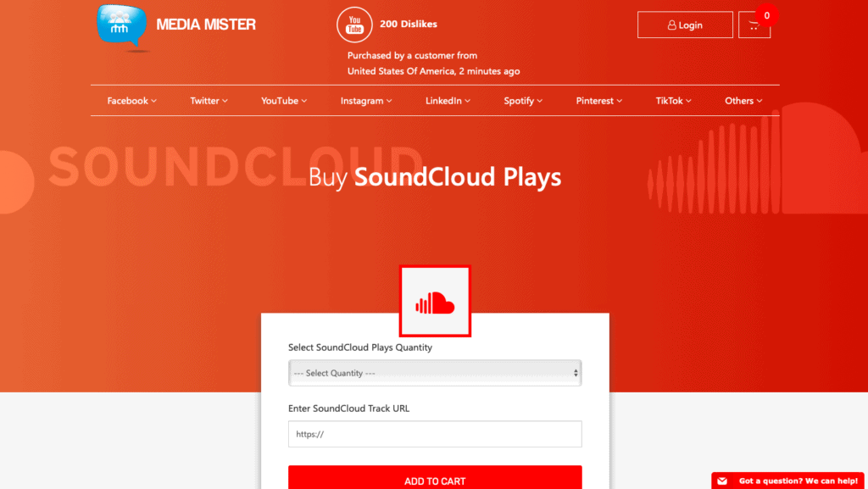868x489 pixels.
Task: Click 'United States Of America, 2 minutes ago' text
Action: point(433,71)
